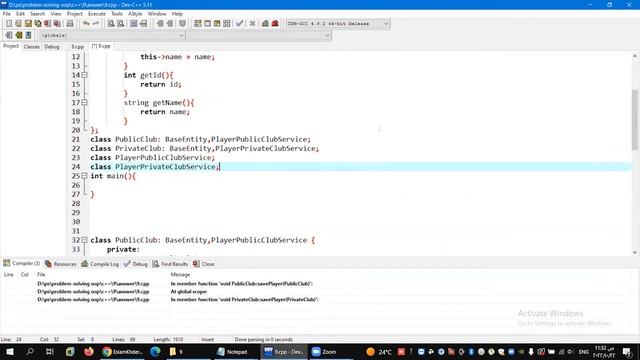Open the Search menu
The height and width of the screenshot is (360, 640).
click(x=38, y=14)
